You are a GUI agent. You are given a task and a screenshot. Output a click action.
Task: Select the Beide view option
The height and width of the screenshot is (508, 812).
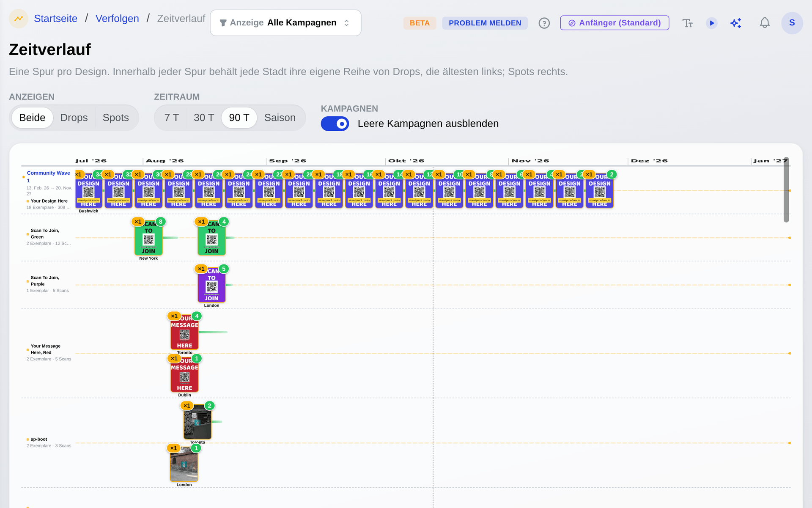click(x=32, y=118)
